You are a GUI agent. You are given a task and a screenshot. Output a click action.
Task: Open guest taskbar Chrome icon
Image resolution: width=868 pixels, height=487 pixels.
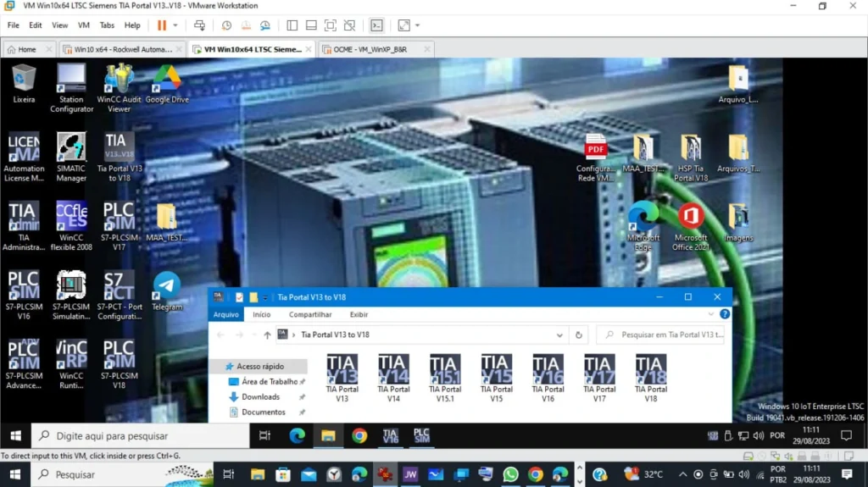click(x=359, y=436)
